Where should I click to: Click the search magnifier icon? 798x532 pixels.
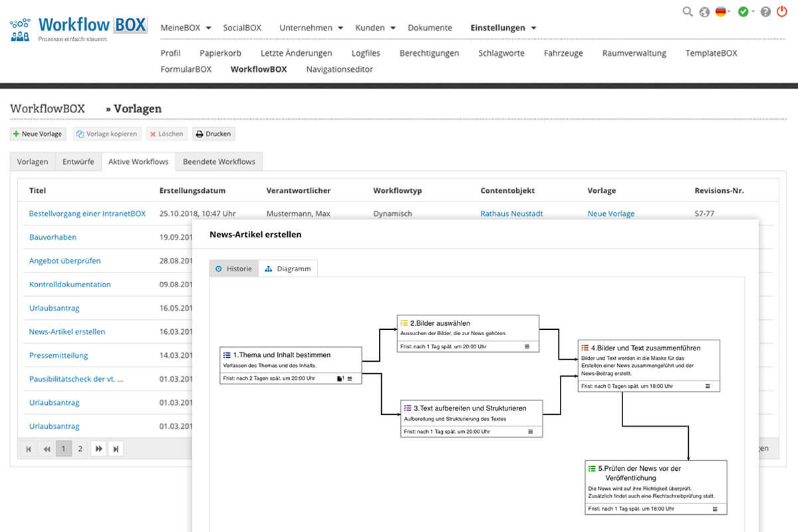pos(688,11)
